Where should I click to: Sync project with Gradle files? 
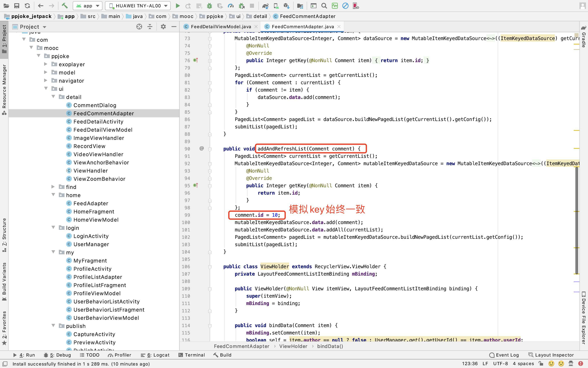[x=265, y=6]
